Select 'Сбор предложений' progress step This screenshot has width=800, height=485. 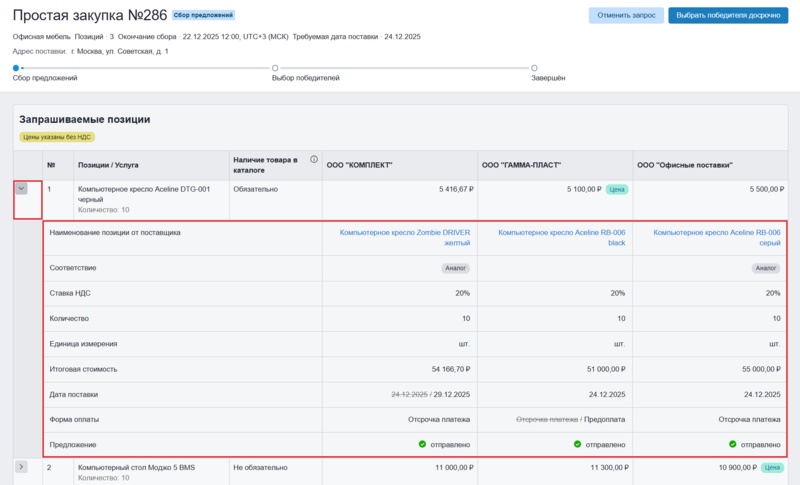(x=16, y=67)
